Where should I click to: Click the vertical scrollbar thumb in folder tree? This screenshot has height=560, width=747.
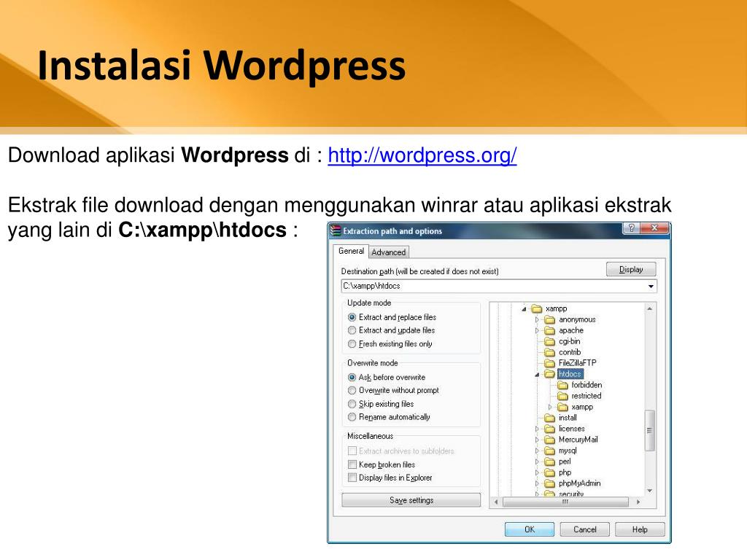[x=650, y=430]
